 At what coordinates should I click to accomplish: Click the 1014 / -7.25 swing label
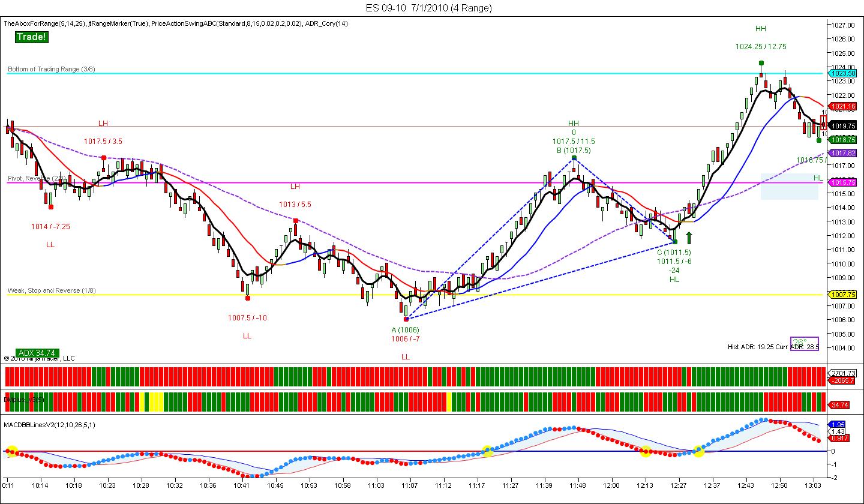click(50, 226)
